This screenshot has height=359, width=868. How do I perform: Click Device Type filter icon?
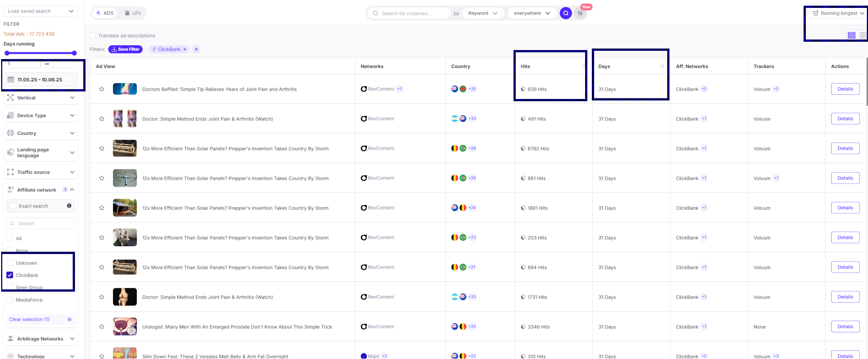(11, 116)
